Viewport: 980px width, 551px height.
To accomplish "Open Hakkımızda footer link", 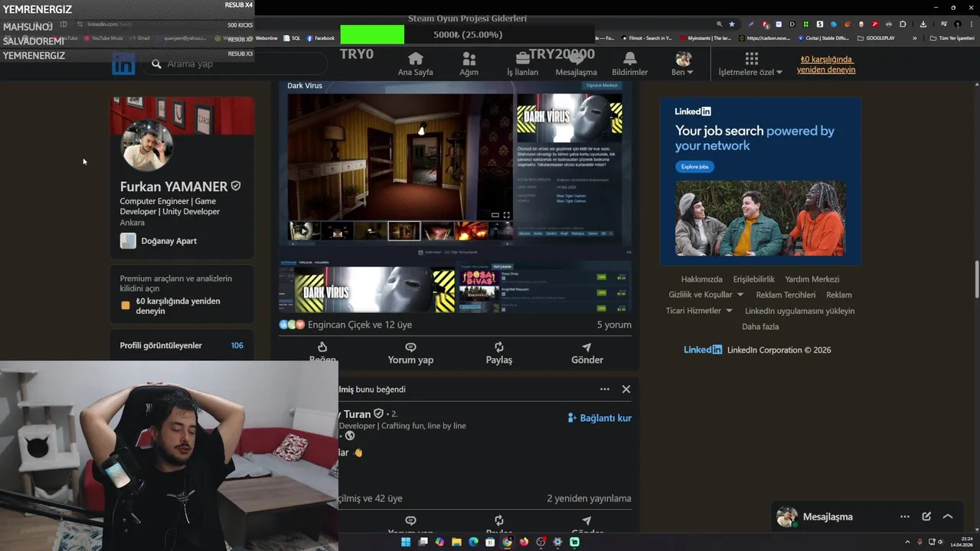I will pyautogui.click(x=701, y=279).
